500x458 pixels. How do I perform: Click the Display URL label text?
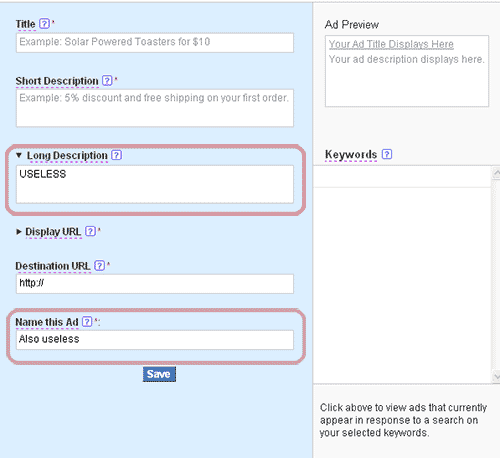pos(53,232)
